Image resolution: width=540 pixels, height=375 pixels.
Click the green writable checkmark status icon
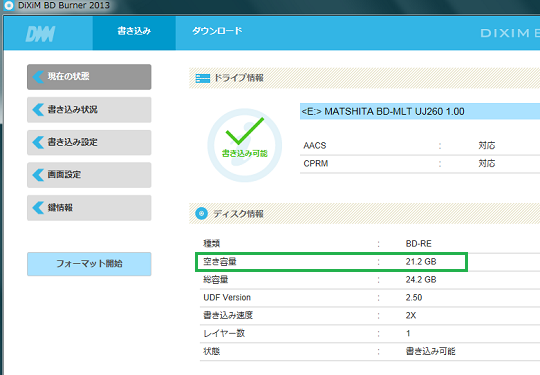[245, 145]
